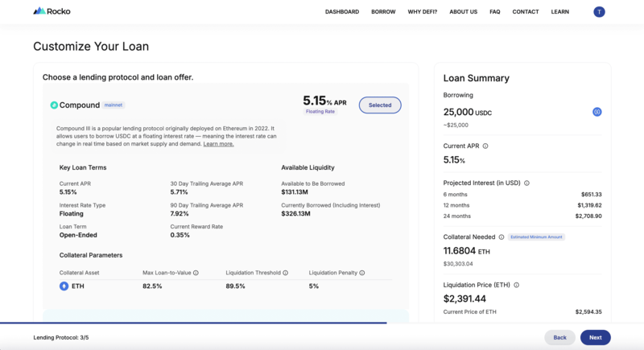This screenshot has width=644, height=350.
Task: Click the USDC coin icon in Loan Summary
Action: tap(597, 112)
